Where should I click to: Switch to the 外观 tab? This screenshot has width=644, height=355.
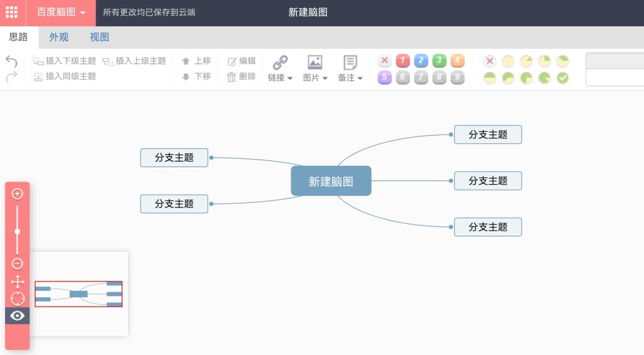click(59, 37)
